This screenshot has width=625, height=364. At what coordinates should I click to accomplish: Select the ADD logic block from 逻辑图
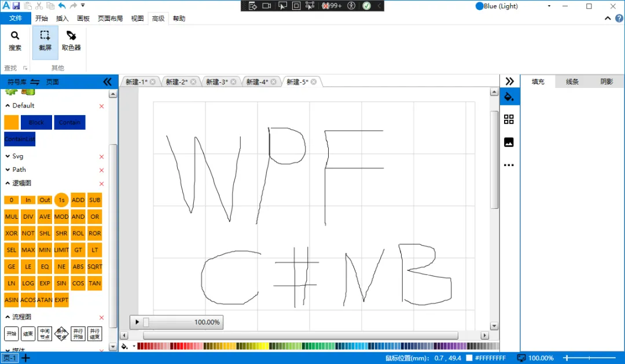click(78, 200)
